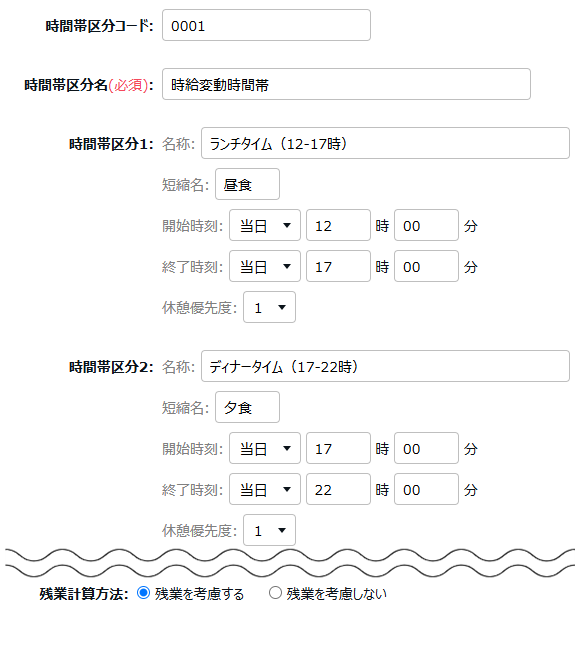
Task: Open 時間帯区分1 終了時刻 day dropdown
Action: (x=265, y=266)
